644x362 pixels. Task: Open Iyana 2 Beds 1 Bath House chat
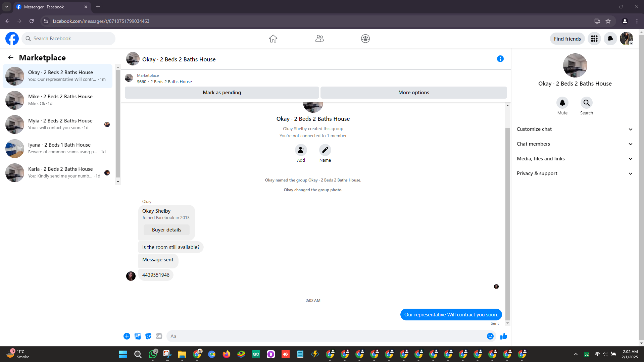pyautogui.click(x=58, y=149)
